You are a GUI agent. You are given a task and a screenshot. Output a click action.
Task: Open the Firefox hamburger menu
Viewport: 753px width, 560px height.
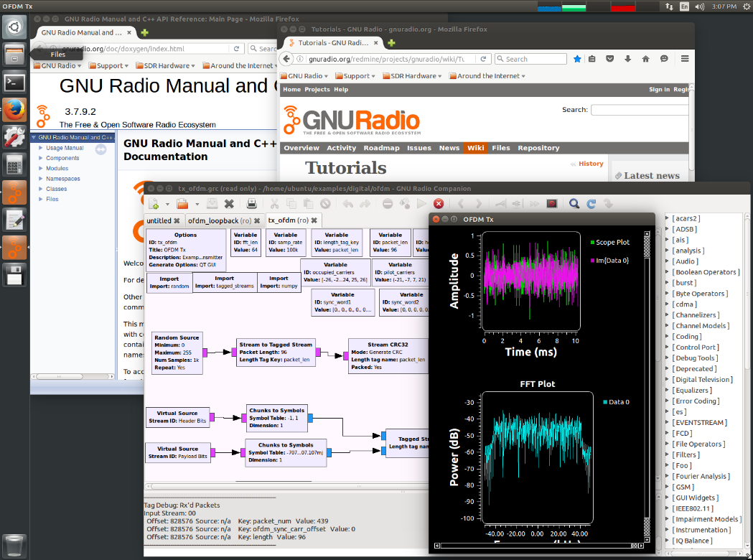click(x=685, y=59)
